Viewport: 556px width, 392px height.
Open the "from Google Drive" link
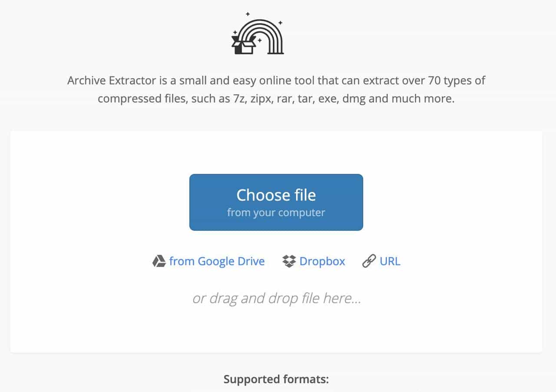pos(217,261)
